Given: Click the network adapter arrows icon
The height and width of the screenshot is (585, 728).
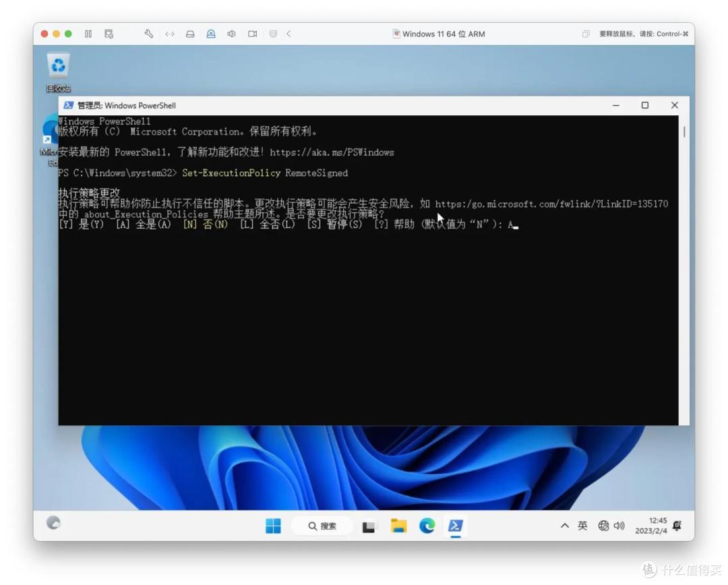Looking at the screenshot, I should click(170, 34).
